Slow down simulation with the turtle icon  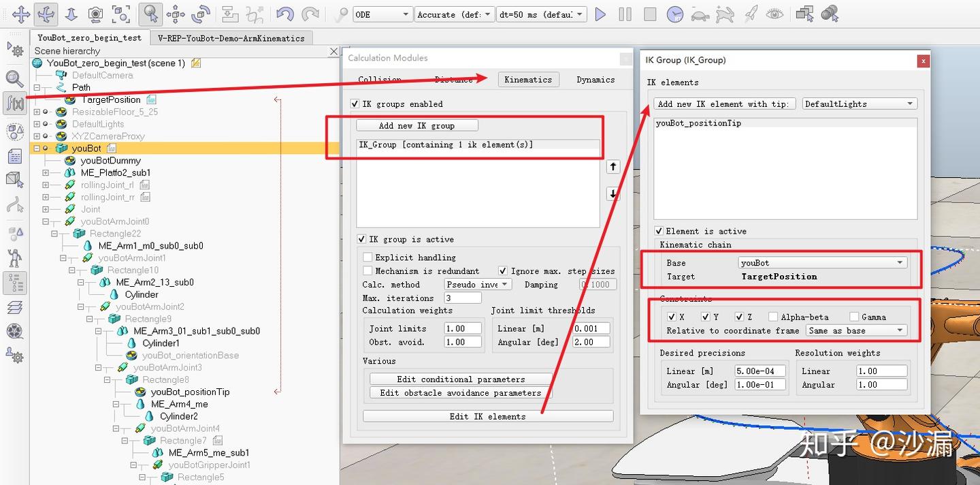click(x=700, y=14)
